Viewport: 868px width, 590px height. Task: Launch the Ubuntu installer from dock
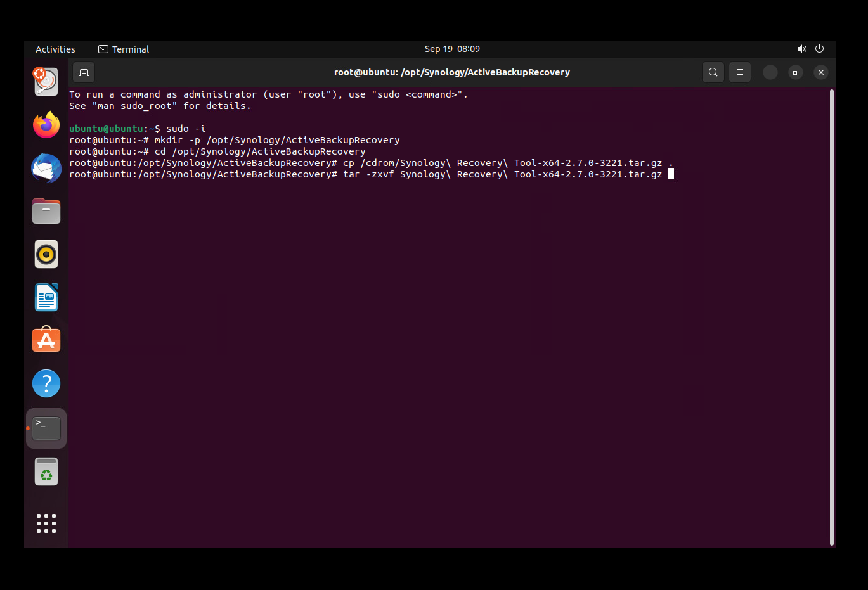pos(46,82)
